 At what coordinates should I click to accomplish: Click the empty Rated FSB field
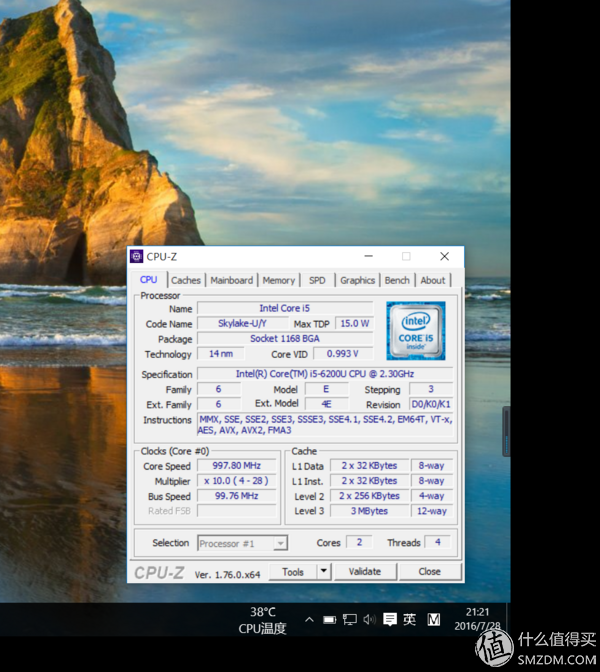coord(237,511)
